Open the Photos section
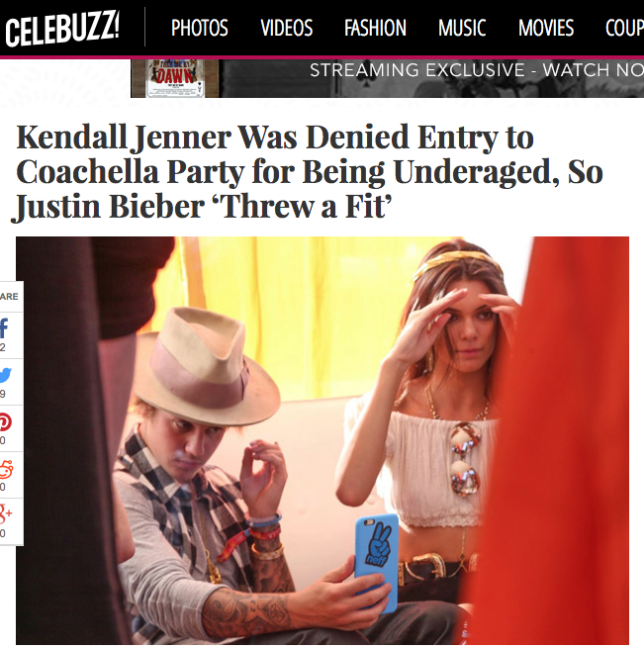 point(200,28)
